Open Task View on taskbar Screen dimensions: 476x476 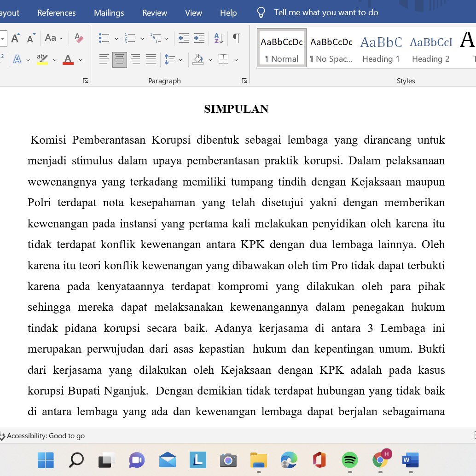106,460
